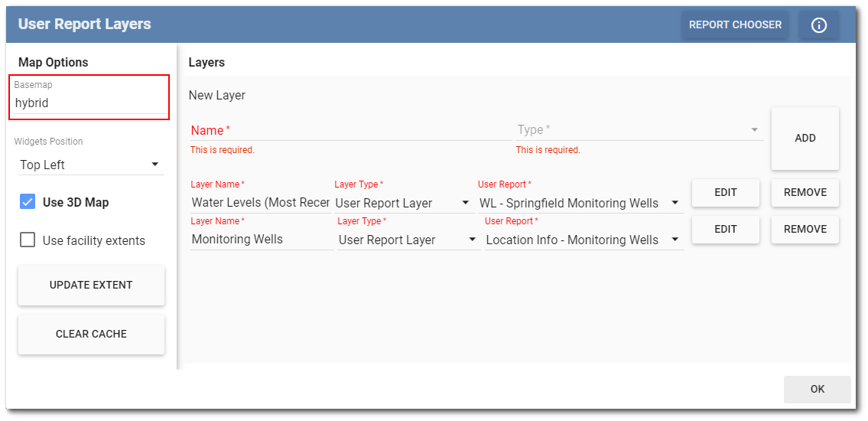This screenshot has height=421, width=868.
Task: Click the Add layer button
Action: tap(805, 139)
